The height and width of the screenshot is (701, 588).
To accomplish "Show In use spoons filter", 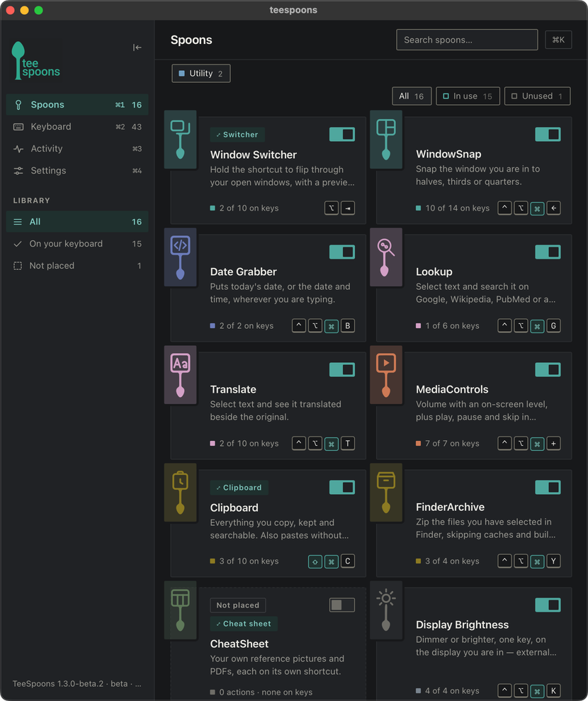I will coord(468,96).
